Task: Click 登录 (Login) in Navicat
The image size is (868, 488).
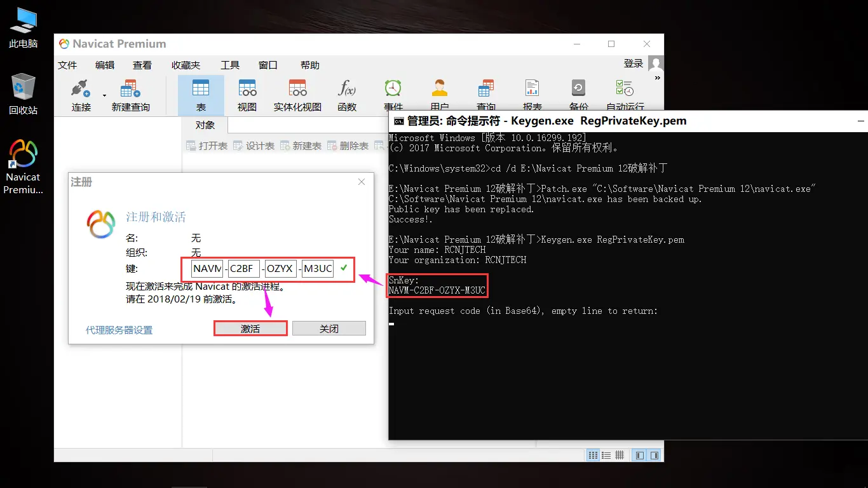Action: (x=634, y=64)
